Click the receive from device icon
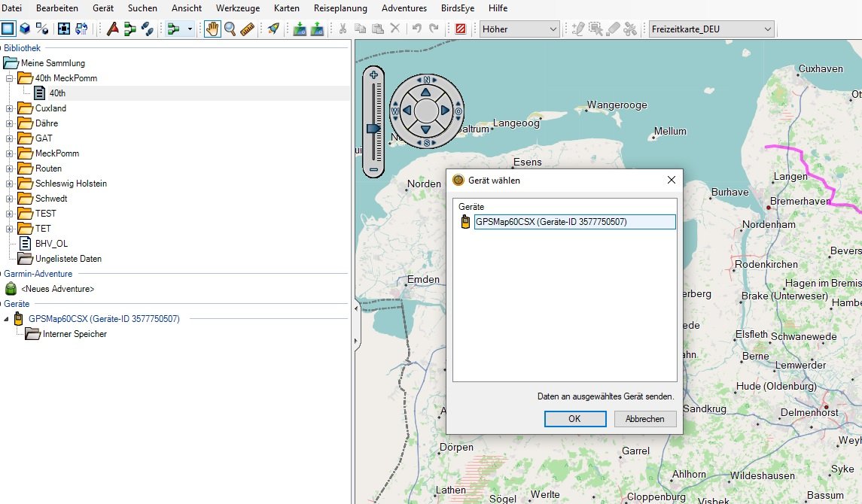The image size is (862, 504). pos(317,29)
